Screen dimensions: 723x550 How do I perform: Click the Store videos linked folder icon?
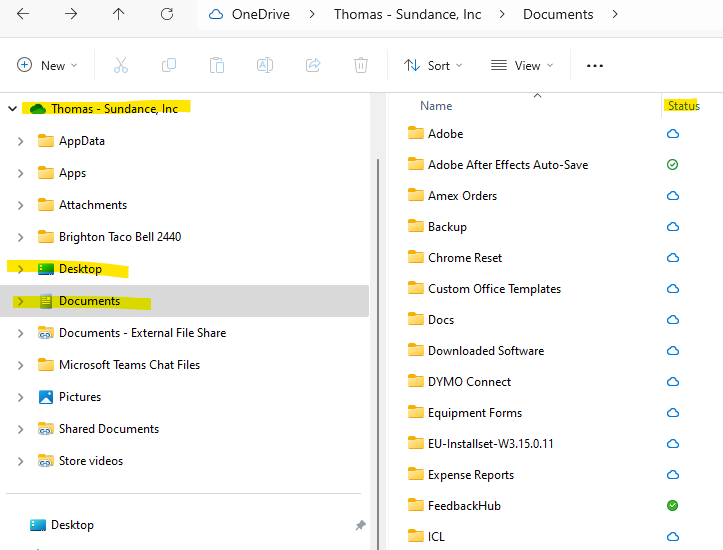46,461
